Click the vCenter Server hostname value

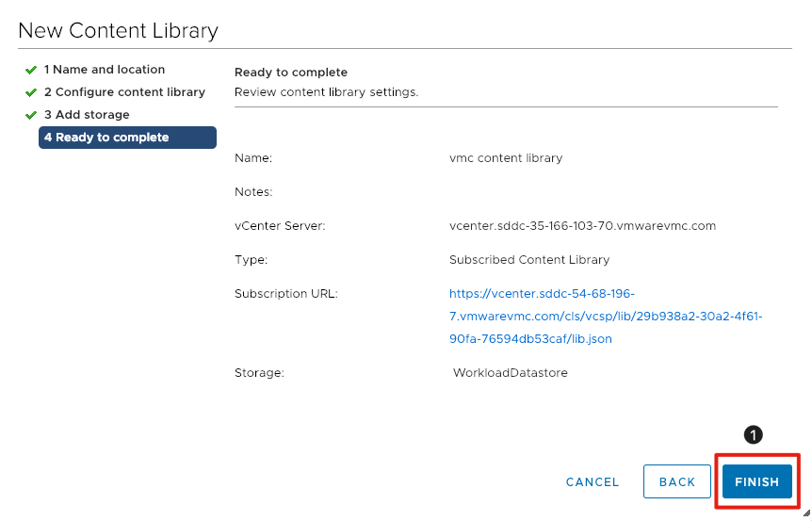click(582, 226)
